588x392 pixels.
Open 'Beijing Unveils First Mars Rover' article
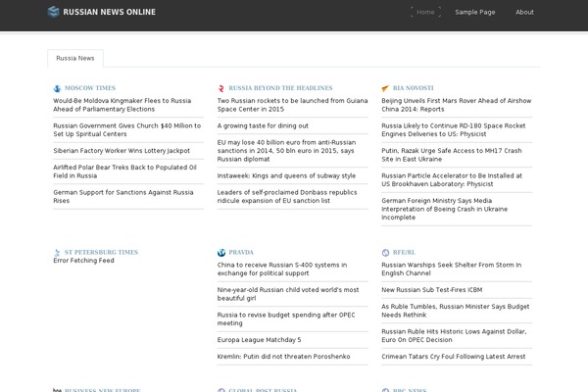coord(457,105)
